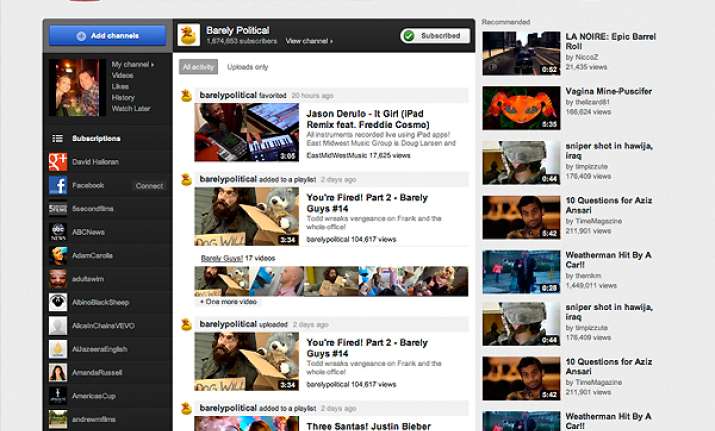Open the AdamCarolla channel icon
This screenshot has width=715, height=431.
click(x=58, y=255)
